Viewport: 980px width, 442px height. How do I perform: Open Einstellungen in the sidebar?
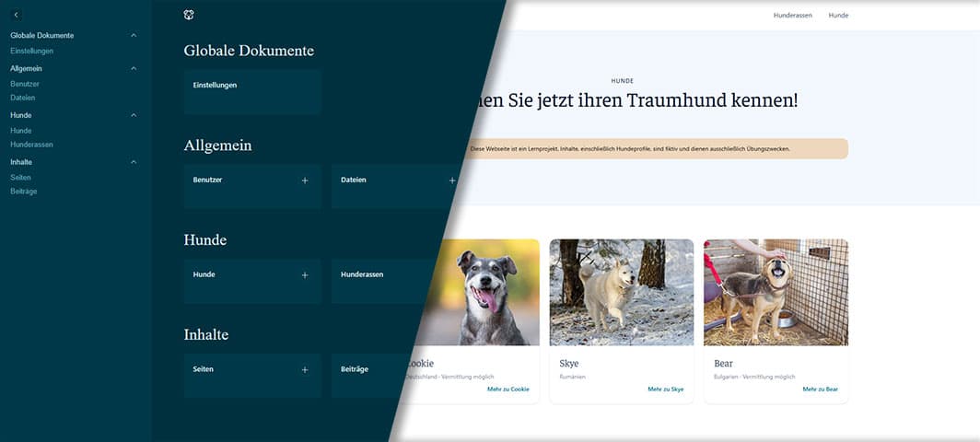coord(31,51)
